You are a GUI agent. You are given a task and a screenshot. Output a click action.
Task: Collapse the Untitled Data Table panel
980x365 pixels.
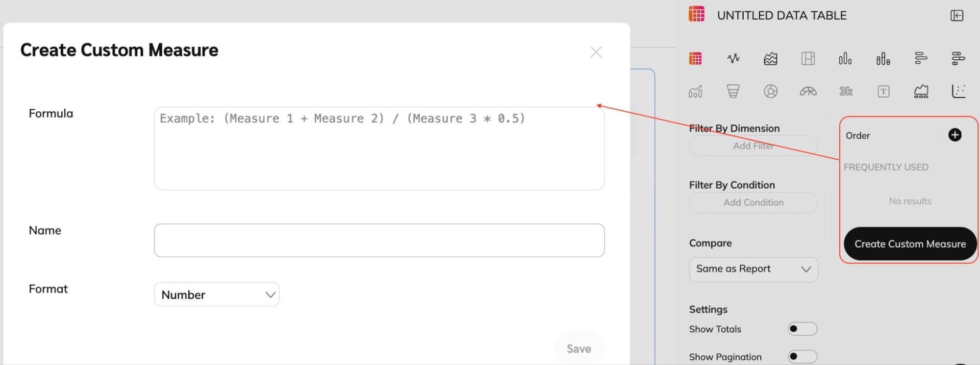pos(956,16)
